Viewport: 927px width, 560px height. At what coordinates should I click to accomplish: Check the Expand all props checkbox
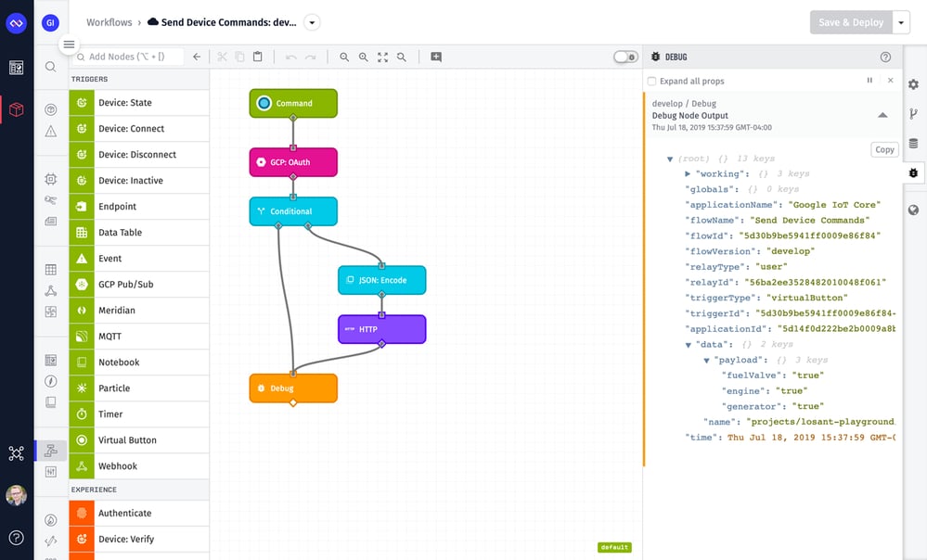click(x=652, y=81)
